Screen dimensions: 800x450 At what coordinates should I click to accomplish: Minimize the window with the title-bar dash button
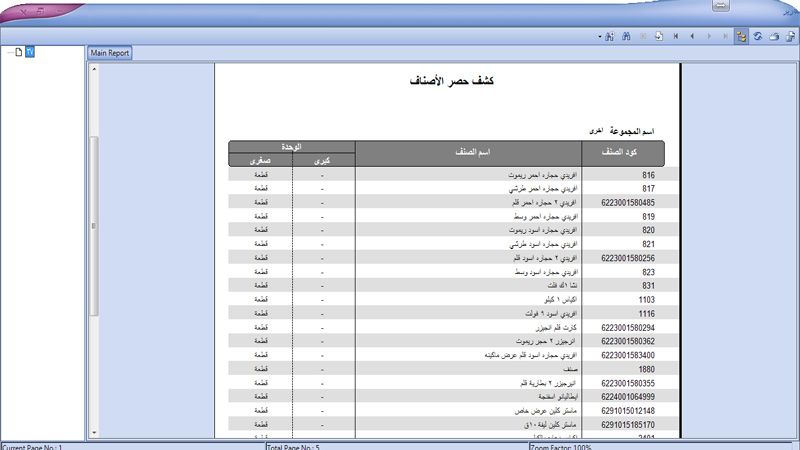tap(59, 11)
